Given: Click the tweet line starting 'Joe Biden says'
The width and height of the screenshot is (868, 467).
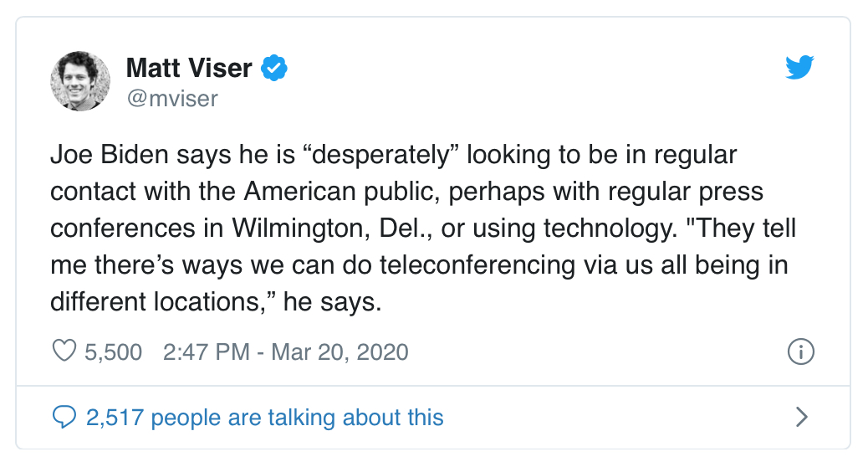Looking at the screenshot, I should [x=394, y=155].
